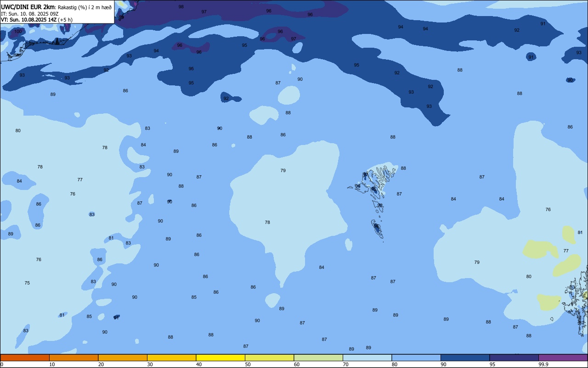Image resolution: width=588 pixels, height=368 pixels.
Task: Click the '50' legend tick label
Action: (248, 364)
